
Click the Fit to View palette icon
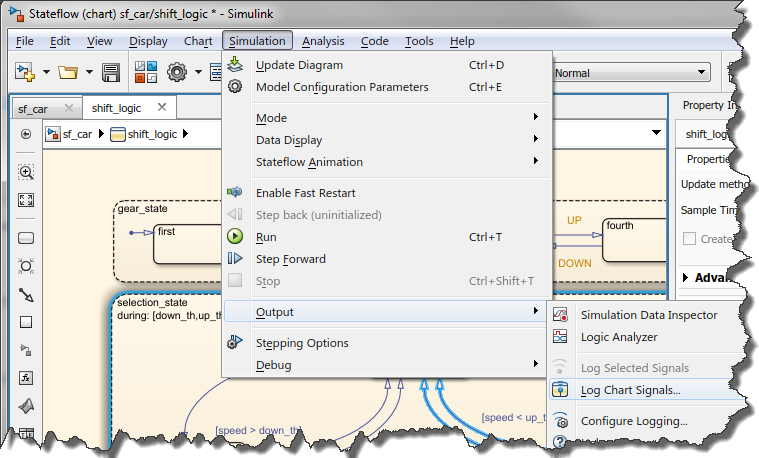26,200
